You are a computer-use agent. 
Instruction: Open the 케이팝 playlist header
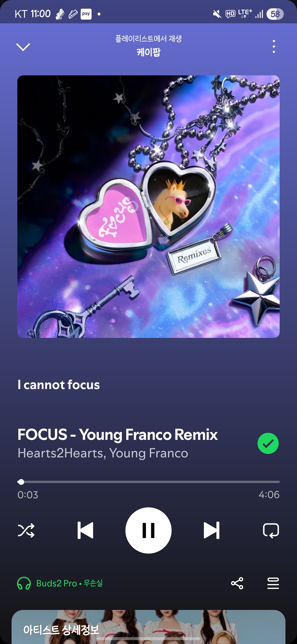point(148,52)
